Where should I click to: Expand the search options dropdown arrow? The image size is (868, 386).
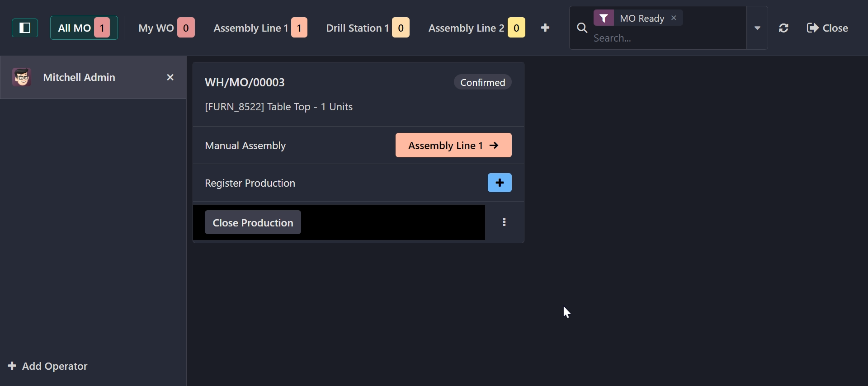tap(757, 28)
